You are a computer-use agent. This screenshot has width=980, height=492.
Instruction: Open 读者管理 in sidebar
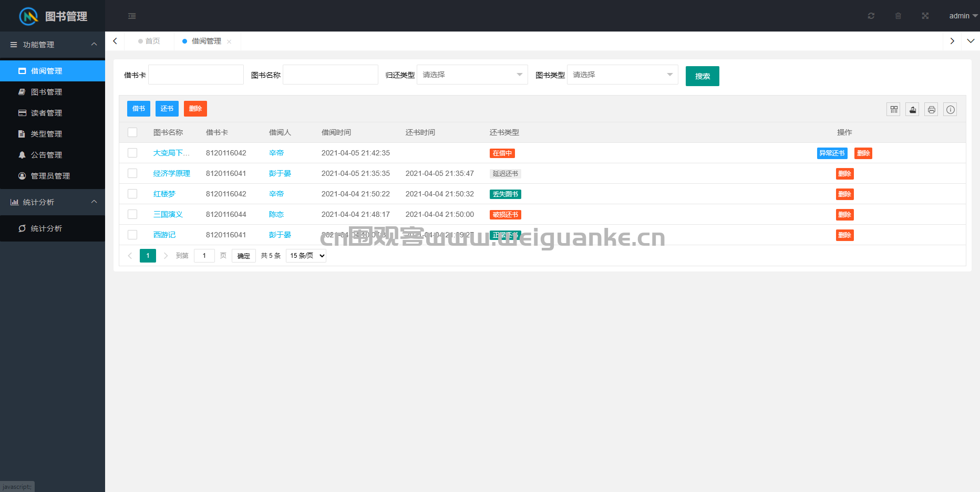point(53,113)
